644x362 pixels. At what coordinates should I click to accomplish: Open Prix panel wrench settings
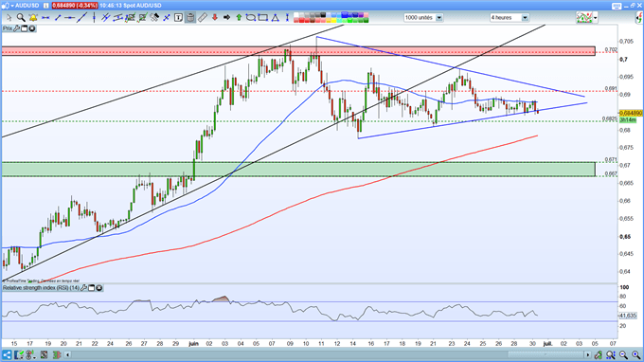tap(16, 28)
